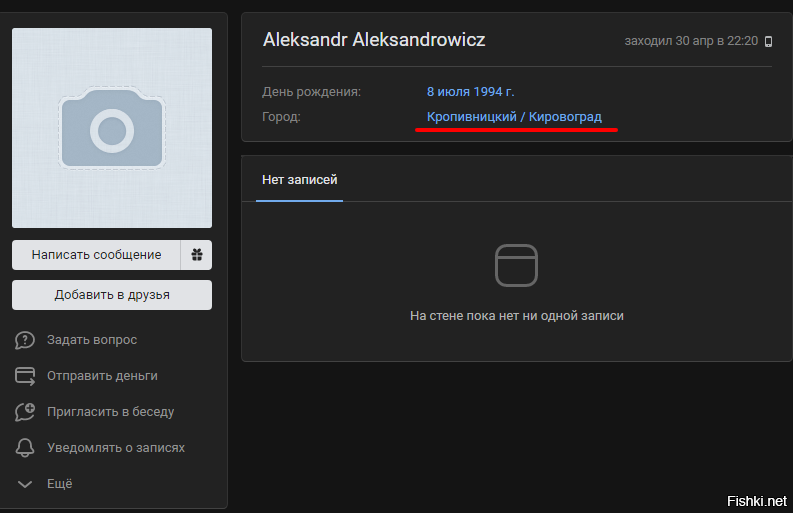Click the Отправить деньги card icon

click(25, 376)
